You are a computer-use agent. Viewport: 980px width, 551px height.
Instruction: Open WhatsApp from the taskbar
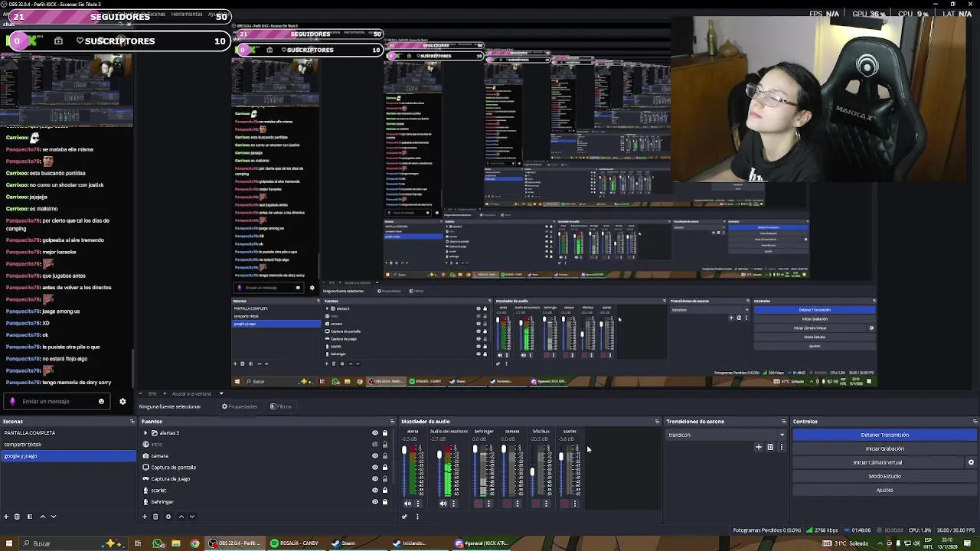(x=158, y=543)
